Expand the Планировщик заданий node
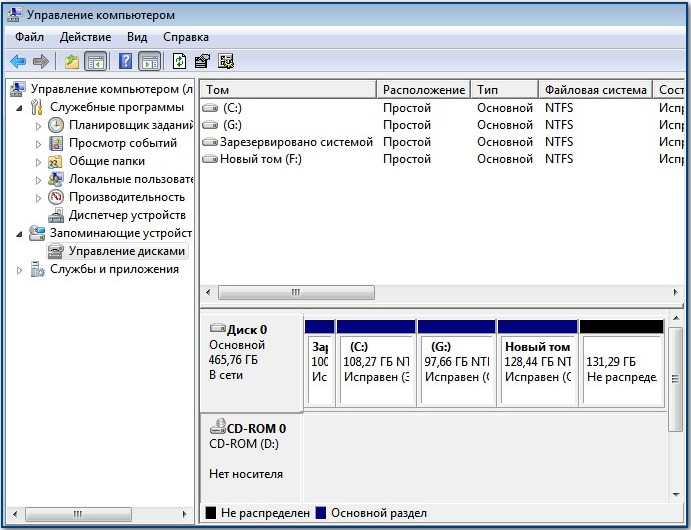Viewport: 691px width, 530px height. point(39,126)
